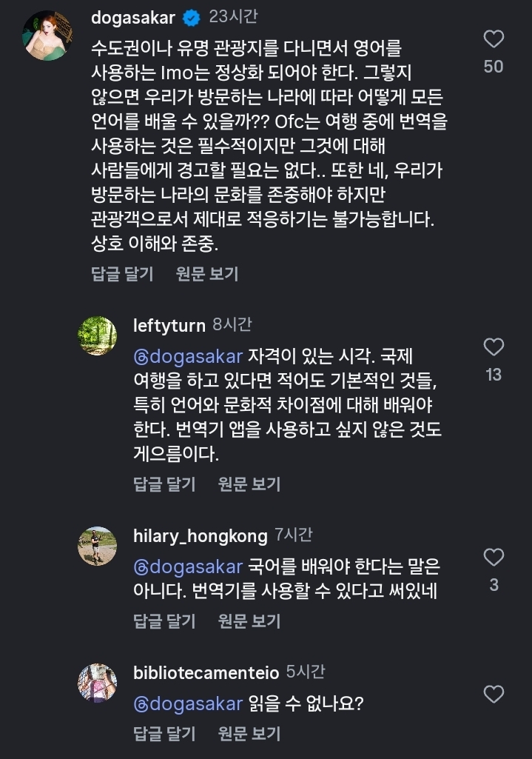The height and width of the screenshot is (759, 532).
Task: Click 원문 보기 under dogasakar's comment
Action: (207, 274)
